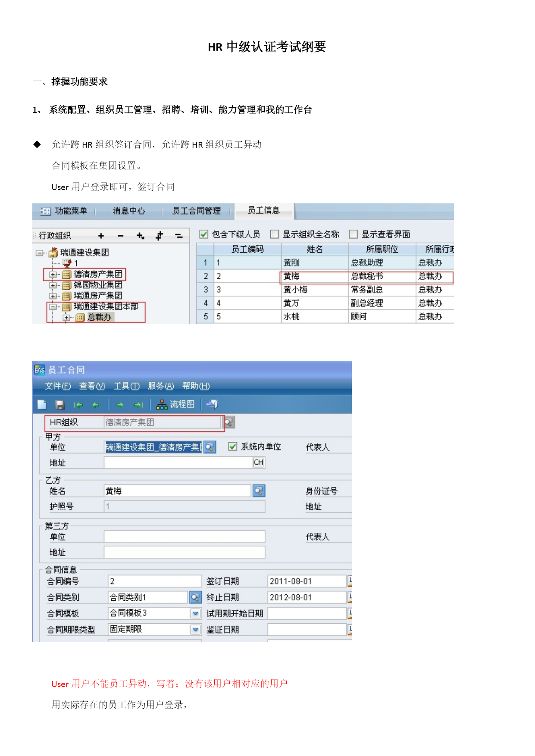Click the 姓名 column header
This screenshot has height=756, width=535.
pyautogui.click(x=315, y=249)
